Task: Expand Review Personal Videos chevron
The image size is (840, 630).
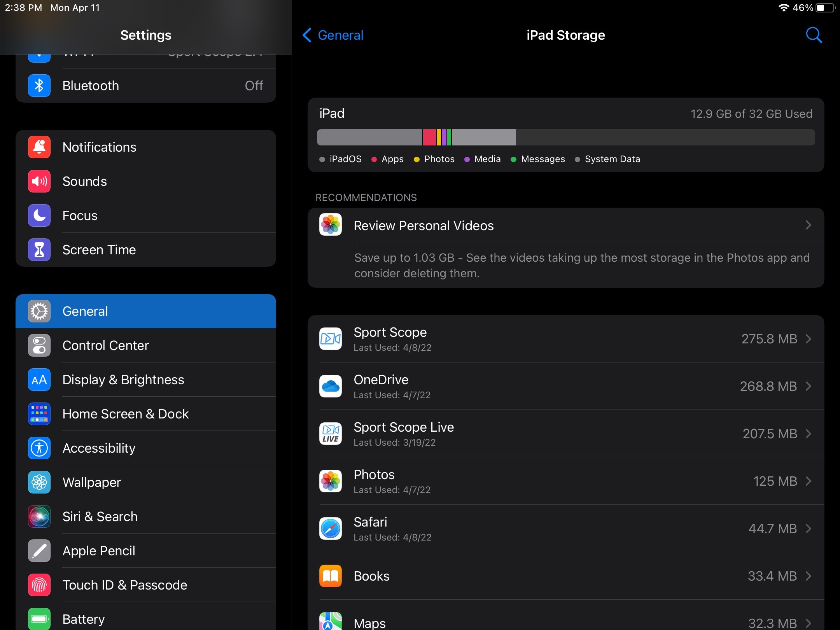Action: 808,225
